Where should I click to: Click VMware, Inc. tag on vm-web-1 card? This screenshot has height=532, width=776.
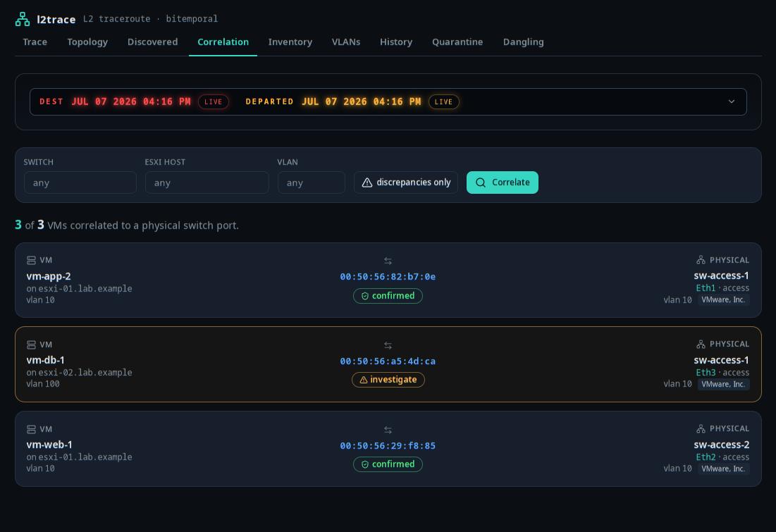724,469
